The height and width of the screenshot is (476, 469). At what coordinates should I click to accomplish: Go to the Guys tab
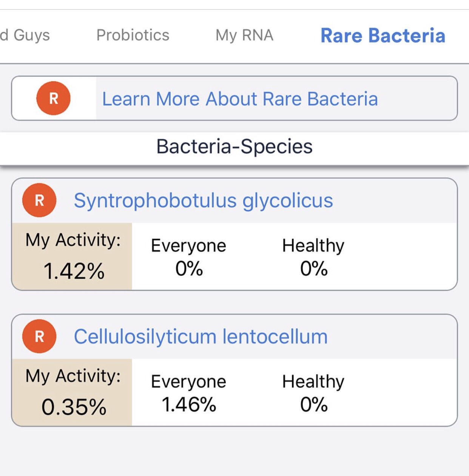tap(25, 35)
